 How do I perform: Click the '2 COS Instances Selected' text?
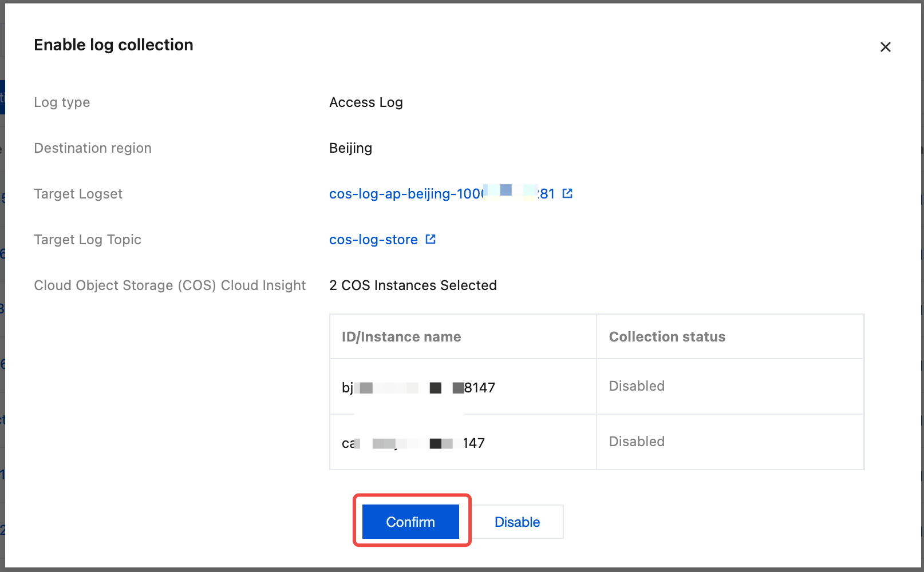pyautogui.click(x=413, y=285)
